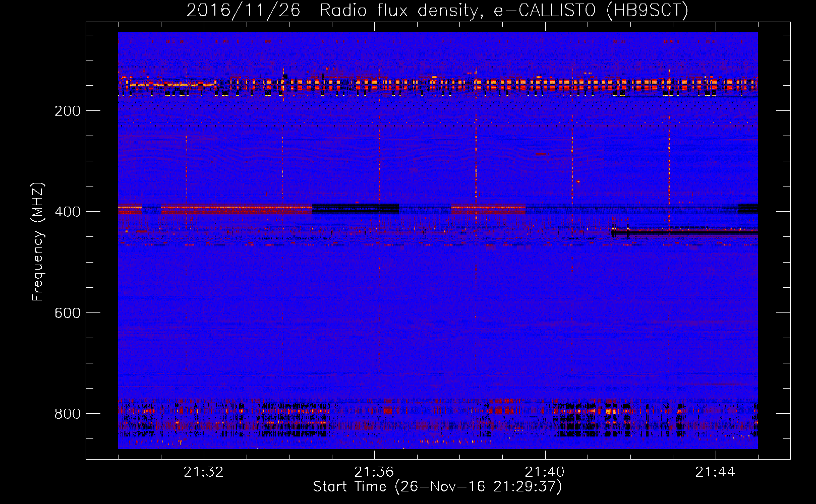
Task: Click the 'Start Time (26-Nov-16 21:29:37)' label
Action: 437,487
